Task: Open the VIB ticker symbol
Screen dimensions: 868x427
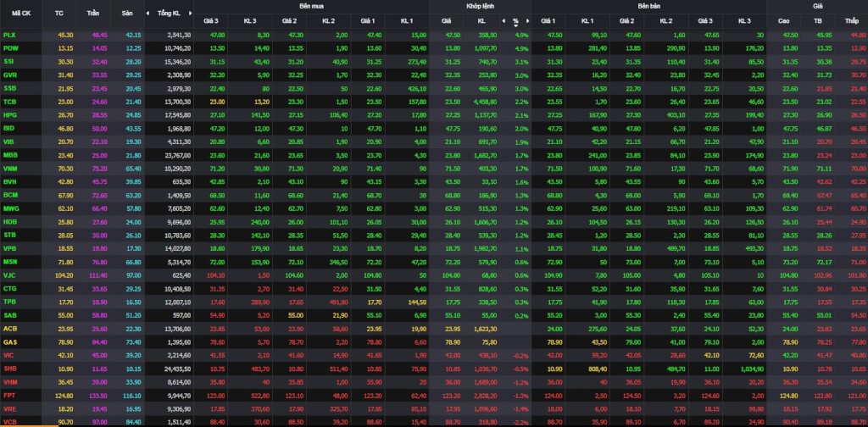Action: [8, 141]
